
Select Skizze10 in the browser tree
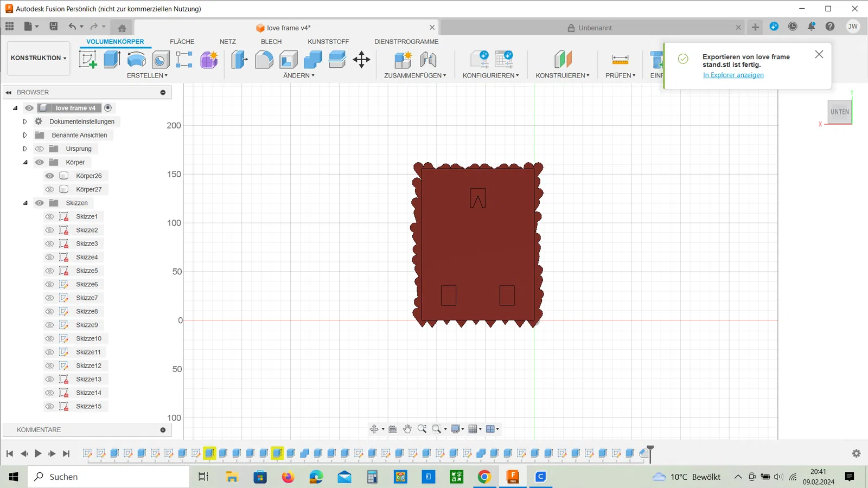click(88, 338)
